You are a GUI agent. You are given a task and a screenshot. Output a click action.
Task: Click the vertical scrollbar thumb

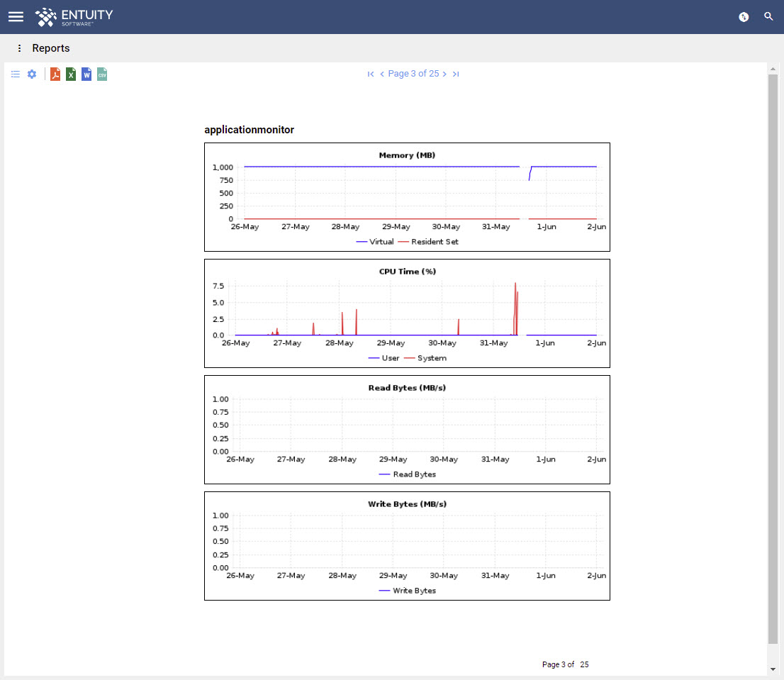coord(773,359)
